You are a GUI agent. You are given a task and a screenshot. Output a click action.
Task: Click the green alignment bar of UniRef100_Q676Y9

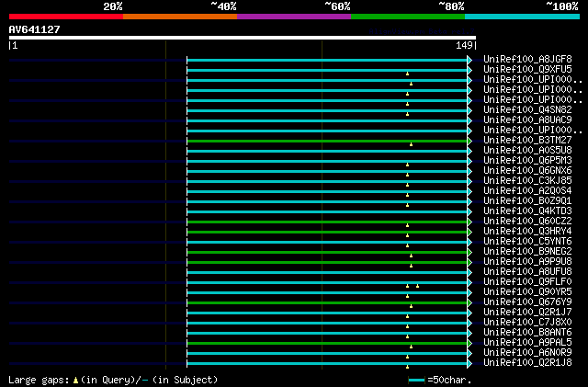(327, 303)
